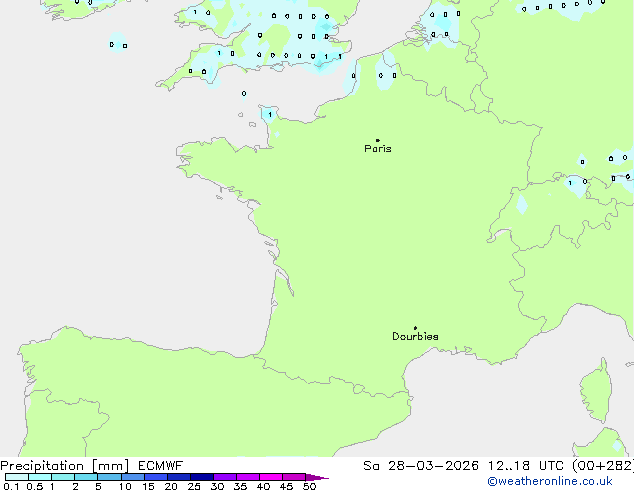Pick the legend swatch between 10 and 15
Image resolution: width=634 pixels, height=490 pixels.
point(135,477)
